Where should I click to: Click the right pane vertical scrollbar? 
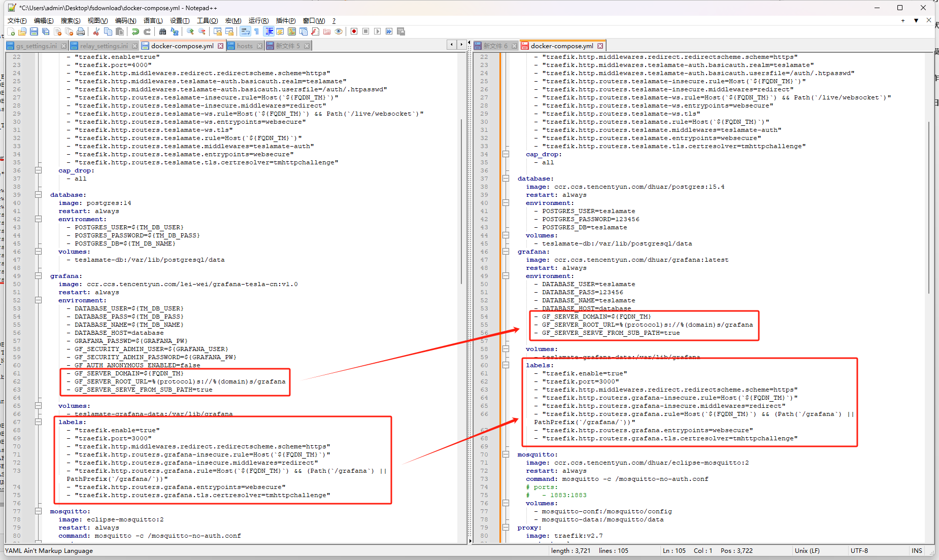[x=929, y=207]
